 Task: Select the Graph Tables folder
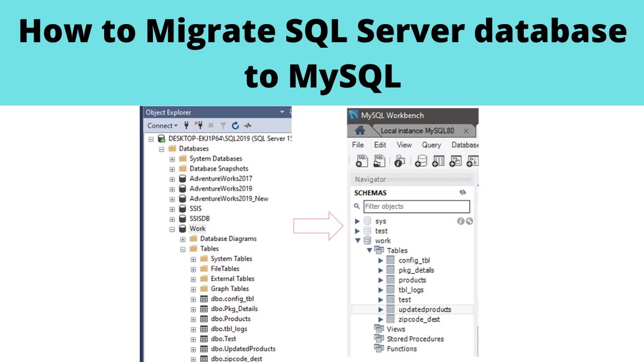[x=229, y=289]
